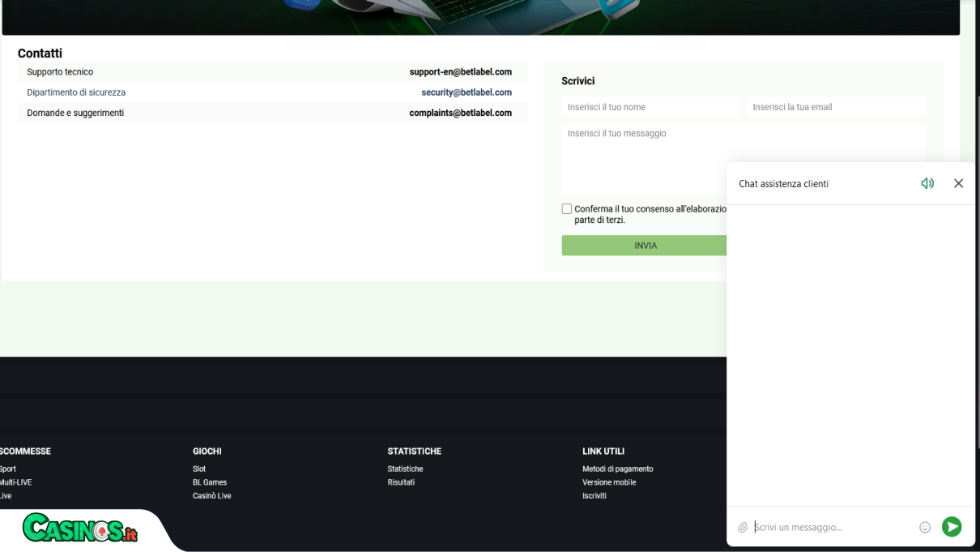The width and height of the screenshot is (980, 552).
Task: Click the chat 'Scrivi un messaggio...' input
Action: (833, 528)
